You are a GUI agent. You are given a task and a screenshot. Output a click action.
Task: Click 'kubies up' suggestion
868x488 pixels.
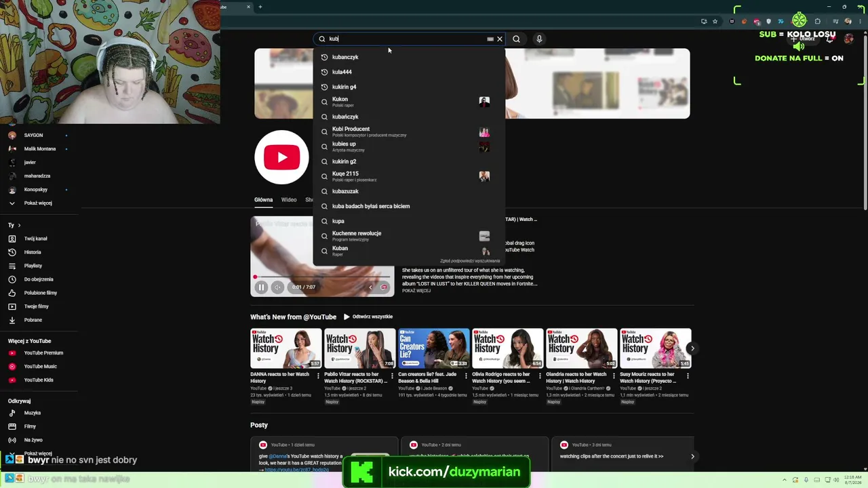click(x=409, y=146)
